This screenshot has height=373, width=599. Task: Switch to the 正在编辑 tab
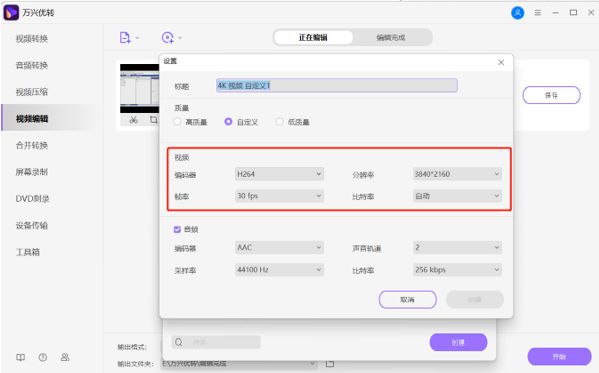pyautogui.click(x=313, y=37)
